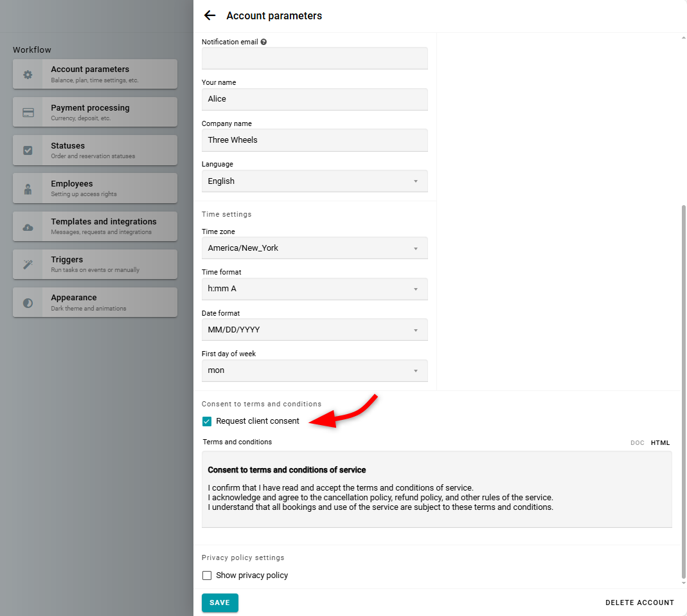The height and width of the screenshot is (616, 687).
Task: Click into the Company name field
Action: [x=314, y=140]
